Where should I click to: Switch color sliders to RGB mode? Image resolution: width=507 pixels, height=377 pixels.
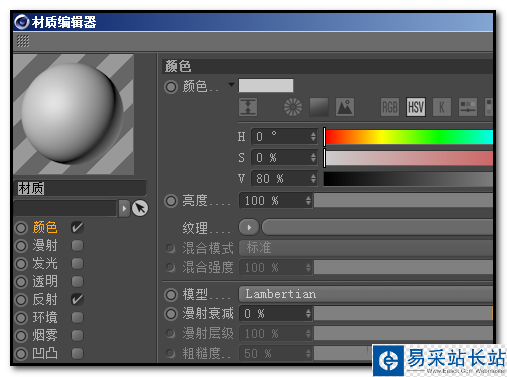click(390, 107)
